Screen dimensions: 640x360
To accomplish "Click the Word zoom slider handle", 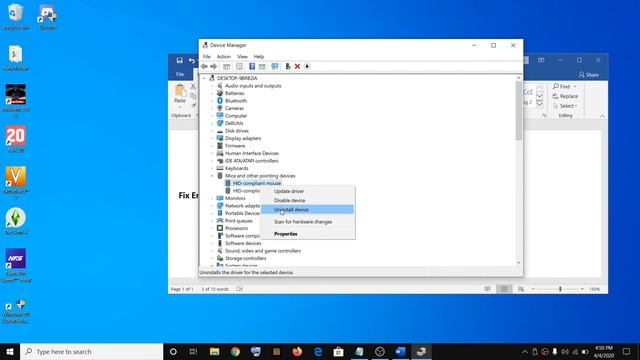I will pos(560,289).
